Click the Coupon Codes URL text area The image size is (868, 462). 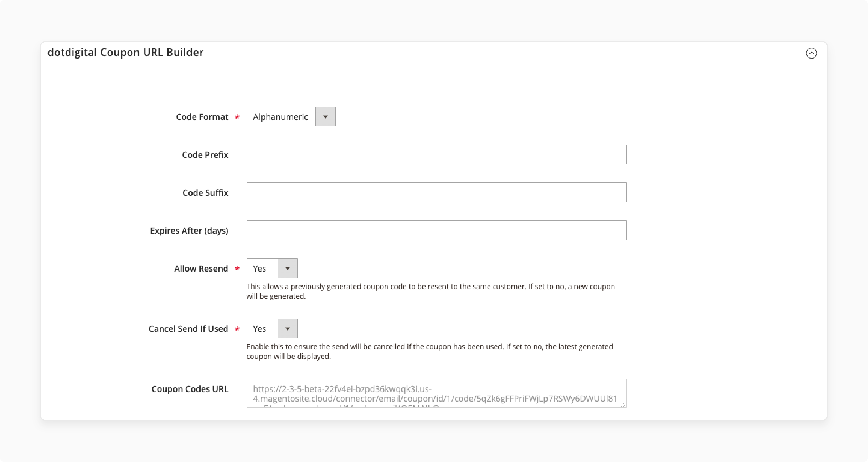click(x=436, y=393)
